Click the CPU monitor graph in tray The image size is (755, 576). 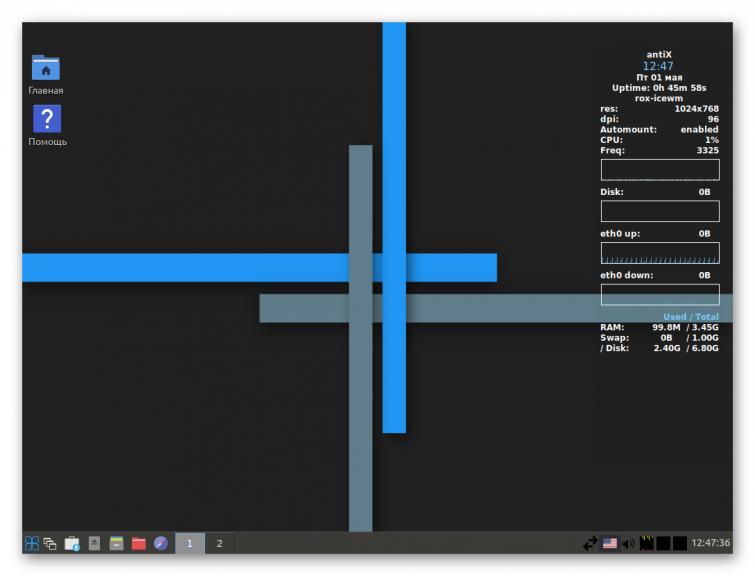[x=647, y=543]
